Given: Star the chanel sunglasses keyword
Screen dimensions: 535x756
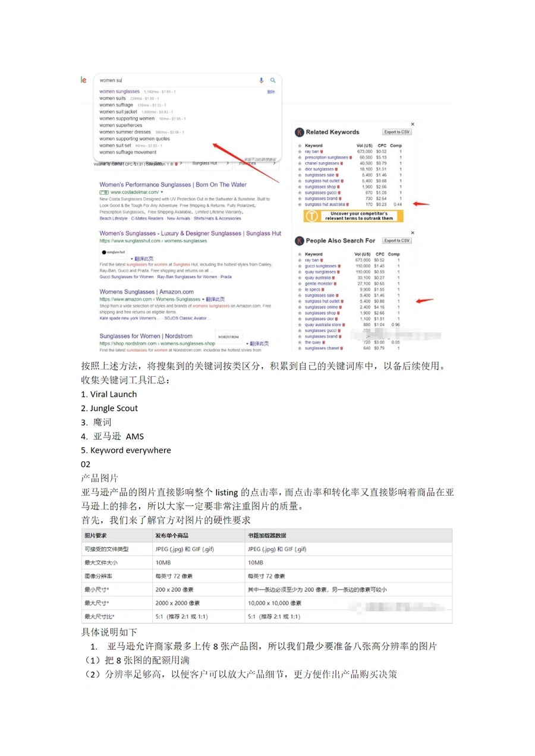Looking at the screenshot, I should pos(300,163).
